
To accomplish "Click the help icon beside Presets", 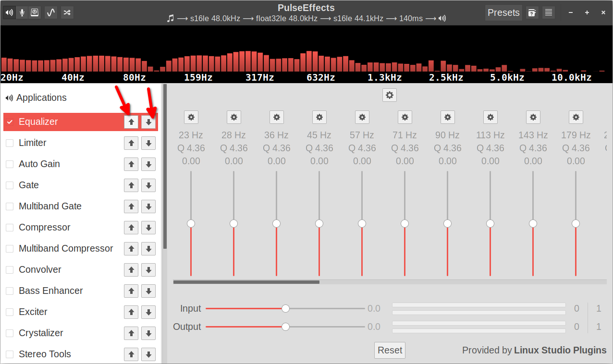I will click(x=532, y=12).
